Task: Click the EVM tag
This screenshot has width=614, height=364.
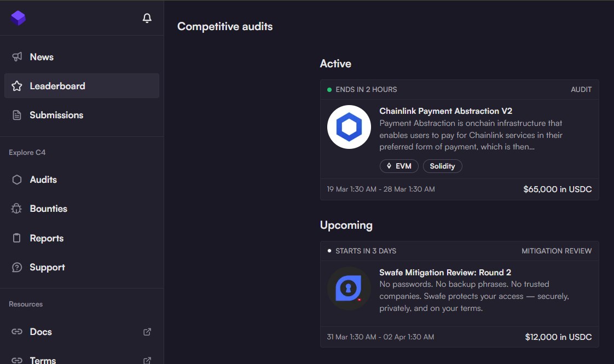Action: point(399,166)
